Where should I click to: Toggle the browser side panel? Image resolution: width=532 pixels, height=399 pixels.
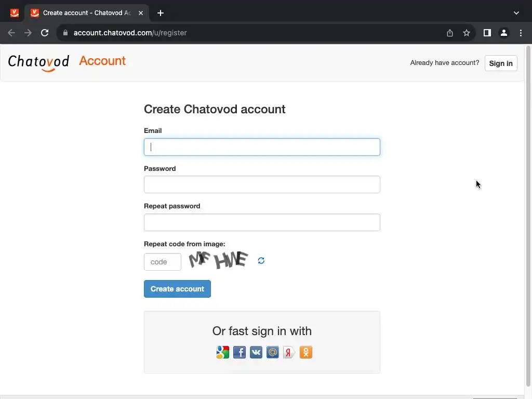tap(487, 33)
